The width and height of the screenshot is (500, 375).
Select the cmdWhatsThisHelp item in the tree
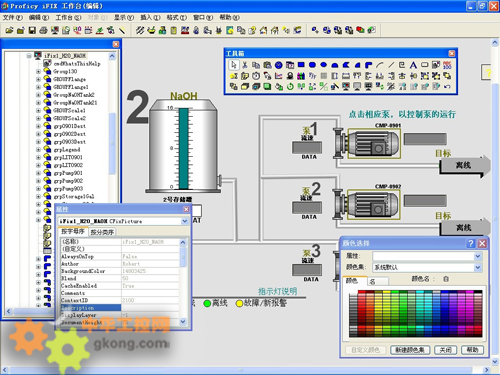click(x=77, y=63)
